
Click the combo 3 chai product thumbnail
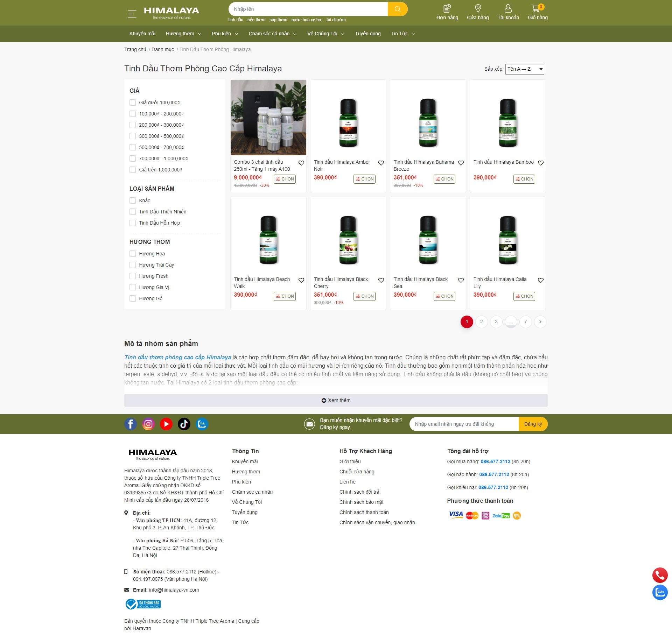coord(268,118)
